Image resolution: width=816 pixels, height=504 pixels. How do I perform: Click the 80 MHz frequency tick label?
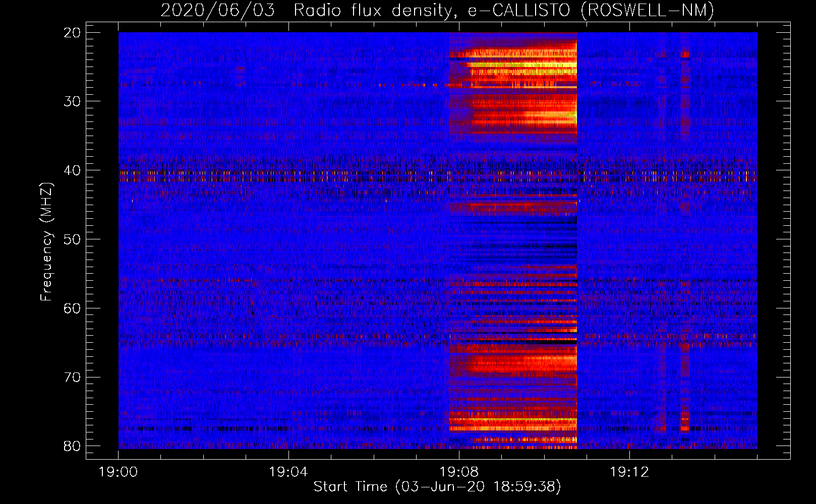tap(73, 446)
